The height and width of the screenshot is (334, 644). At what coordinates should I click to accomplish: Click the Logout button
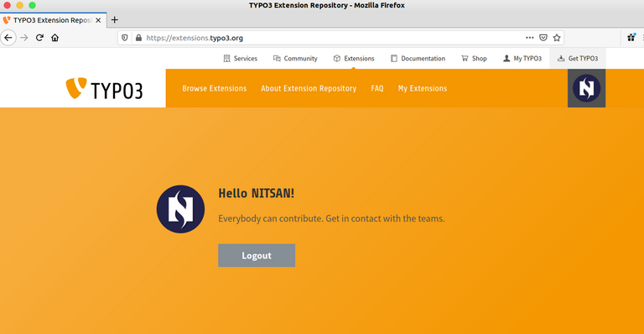[x=257, y=255]
